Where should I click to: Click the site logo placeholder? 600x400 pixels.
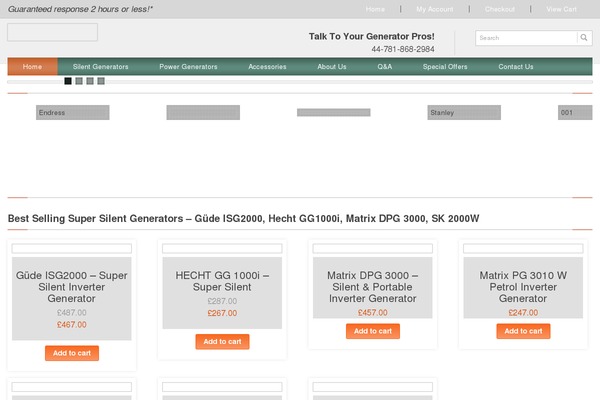(52, 32)
